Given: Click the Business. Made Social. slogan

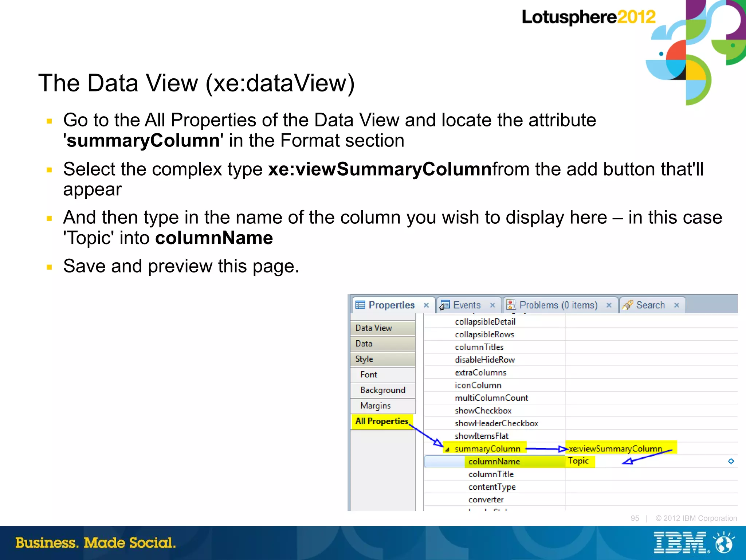Looking at the screenshot, I should click(95, 543).
